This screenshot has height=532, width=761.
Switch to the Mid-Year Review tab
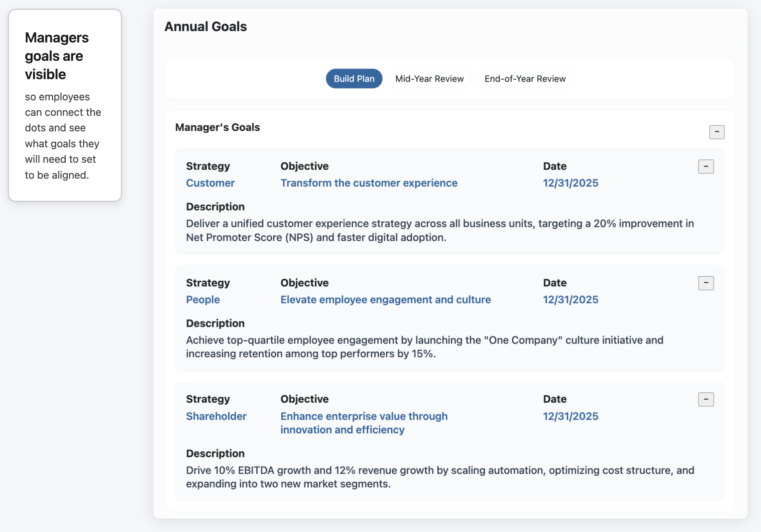[x=429, y=78]
